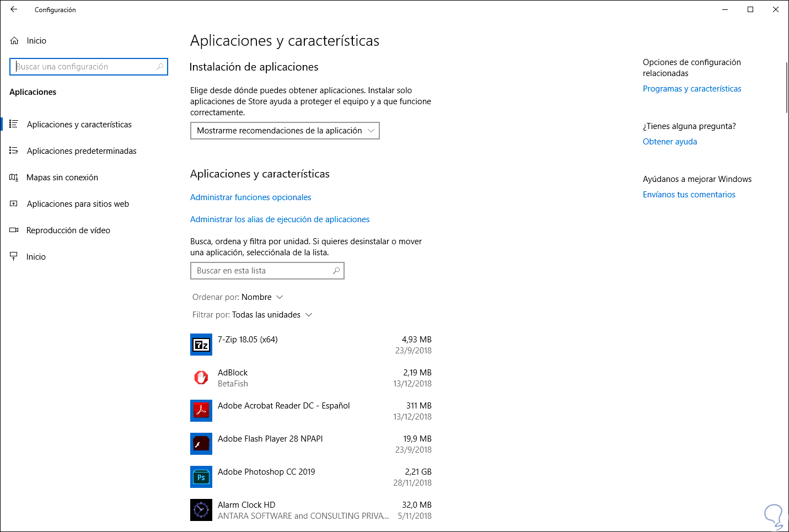Open Aplicaciones predeterminadas section
This screenshot has width=789, height=532.
[82, 151]
